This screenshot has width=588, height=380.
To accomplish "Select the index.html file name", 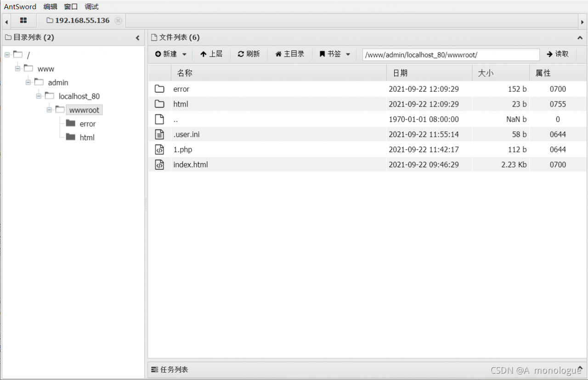I will point(191,164).
